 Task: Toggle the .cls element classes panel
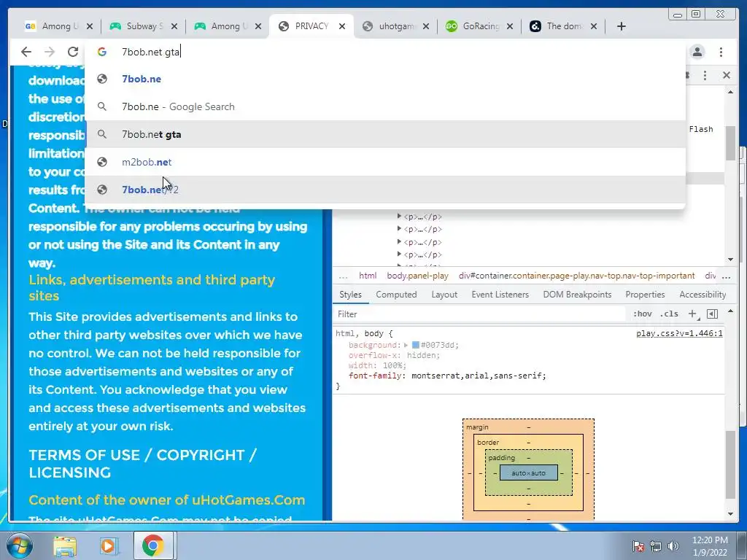pos(670,314)
